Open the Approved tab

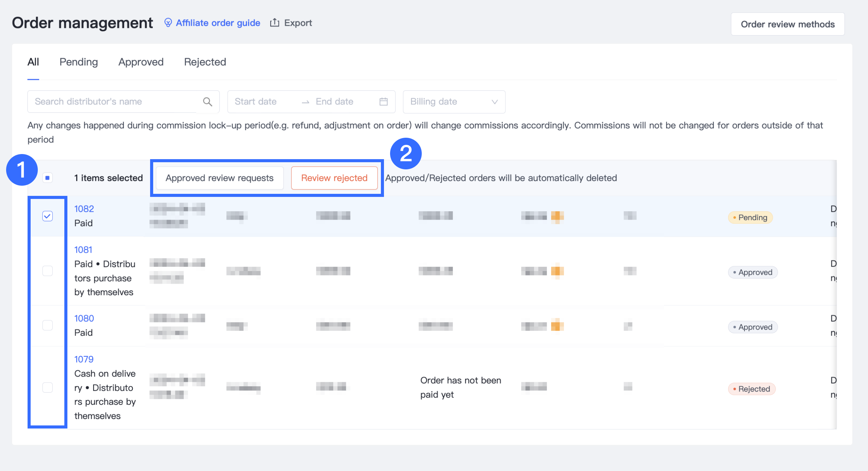(141, 62)
